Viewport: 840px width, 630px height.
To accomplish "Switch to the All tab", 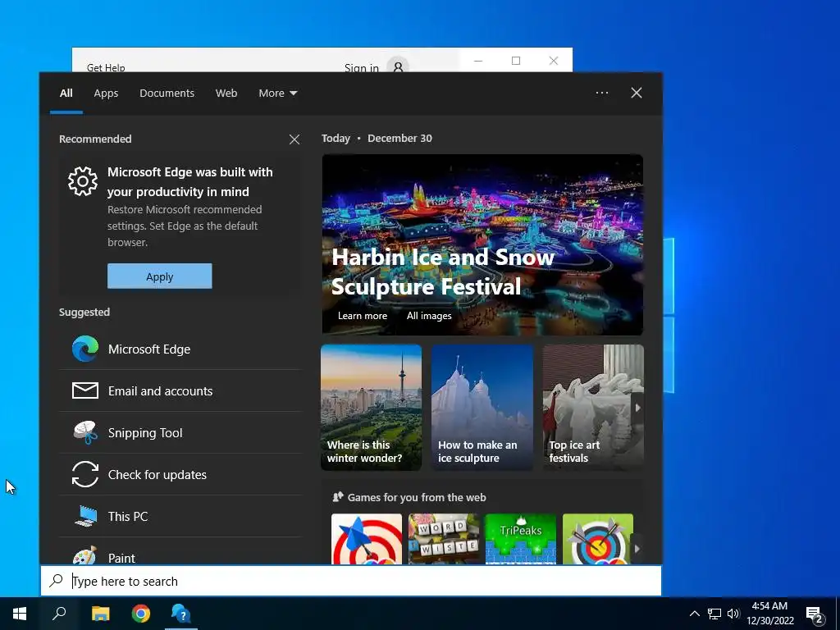I will point(66,94).
